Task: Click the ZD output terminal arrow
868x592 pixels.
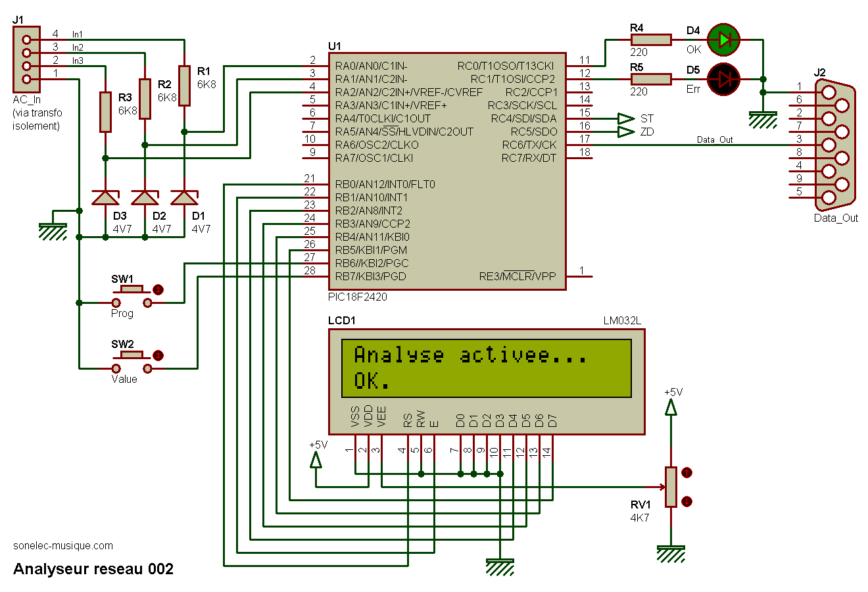Action: point(625,132)
